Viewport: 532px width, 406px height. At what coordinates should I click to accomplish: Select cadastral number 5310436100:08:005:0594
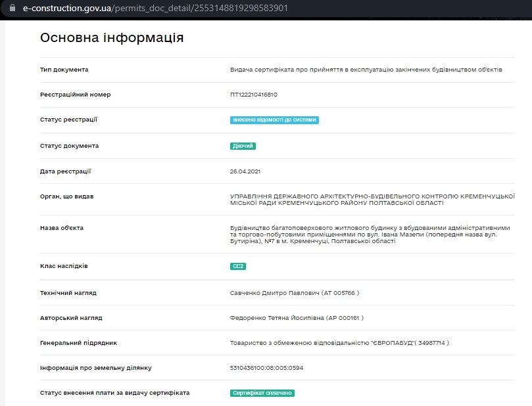[x=266, y=368]
